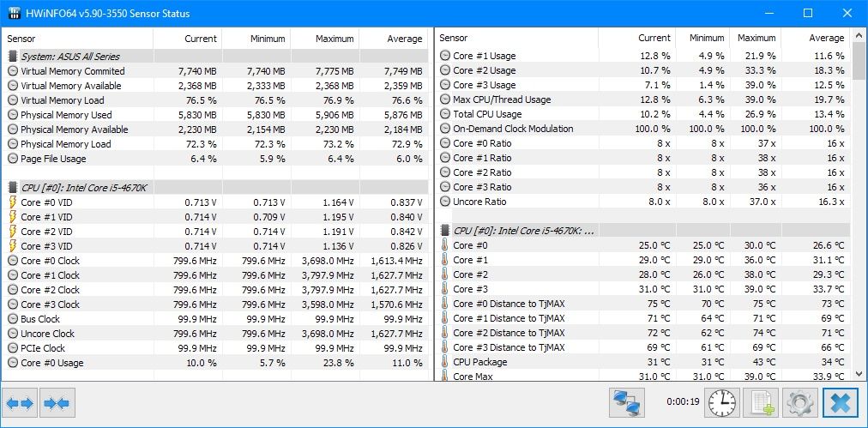The image size is (868, 428).
Task: Click the icon next to On-Demand Clock Modulation
Action: tap(445, 129)
